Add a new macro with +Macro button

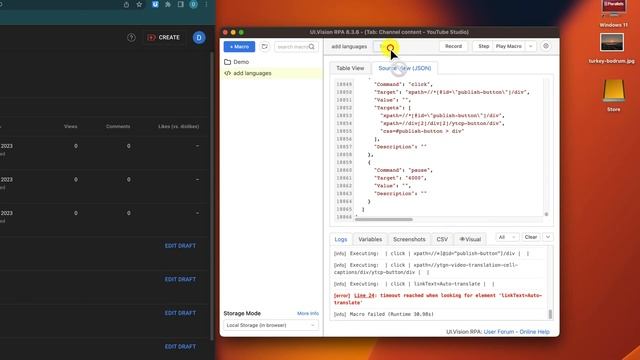pyautogui.click(x=239, y=47)
